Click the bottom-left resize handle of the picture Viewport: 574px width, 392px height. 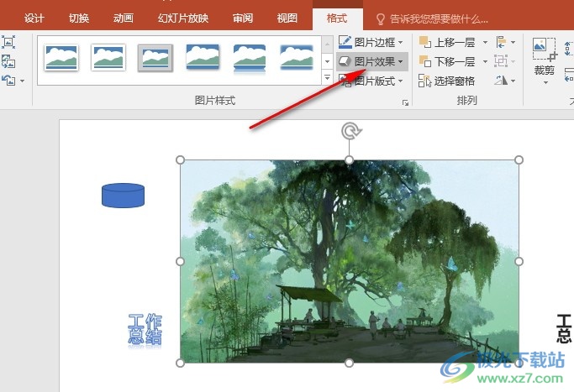point(180,363)
